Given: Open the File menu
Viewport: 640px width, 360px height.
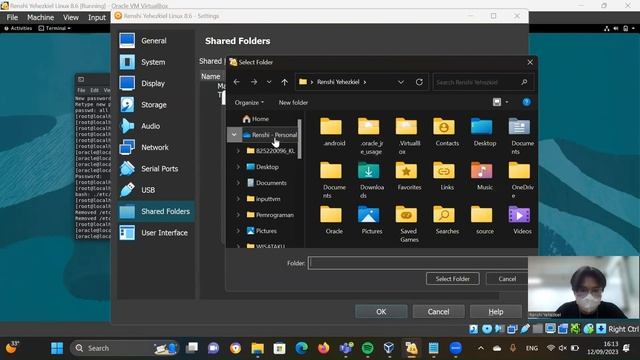Looking at the screenshot, I should [12, 17].
